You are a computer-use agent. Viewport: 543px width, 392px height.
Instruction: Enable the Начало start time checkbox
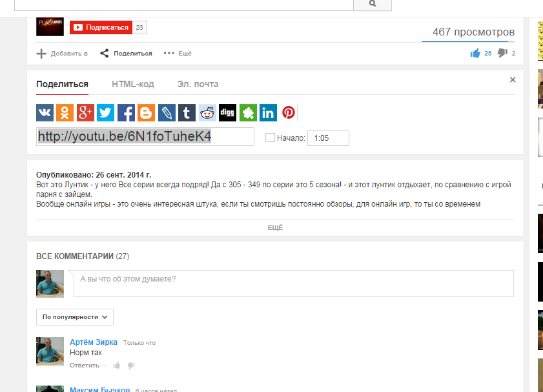pyautogui.click(x=270, y=138)
